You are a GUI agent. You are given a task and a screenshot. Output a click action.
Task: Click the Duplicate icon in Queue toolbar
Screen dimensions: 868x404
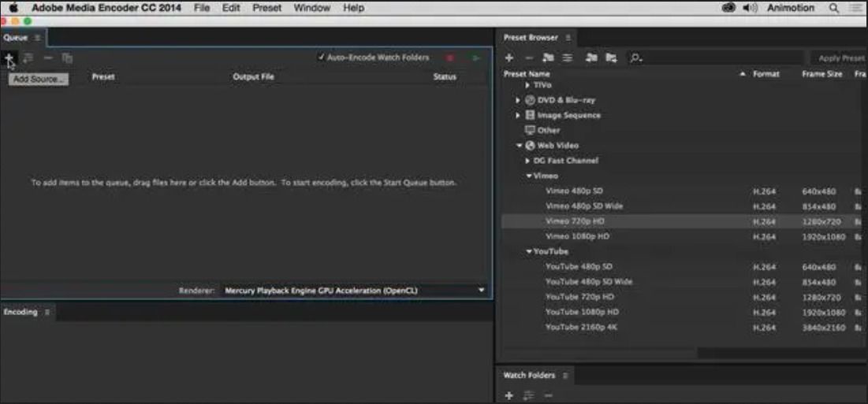67,57
